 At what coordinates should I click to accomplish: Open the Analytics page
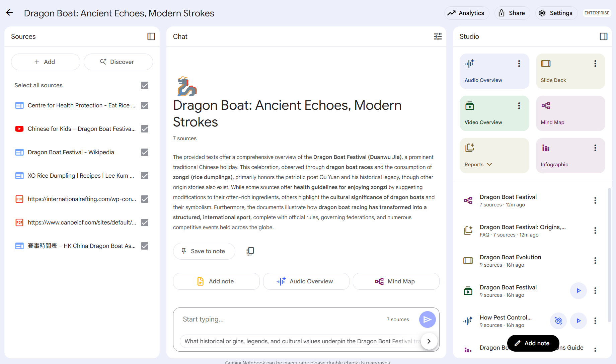click(467, 13)
